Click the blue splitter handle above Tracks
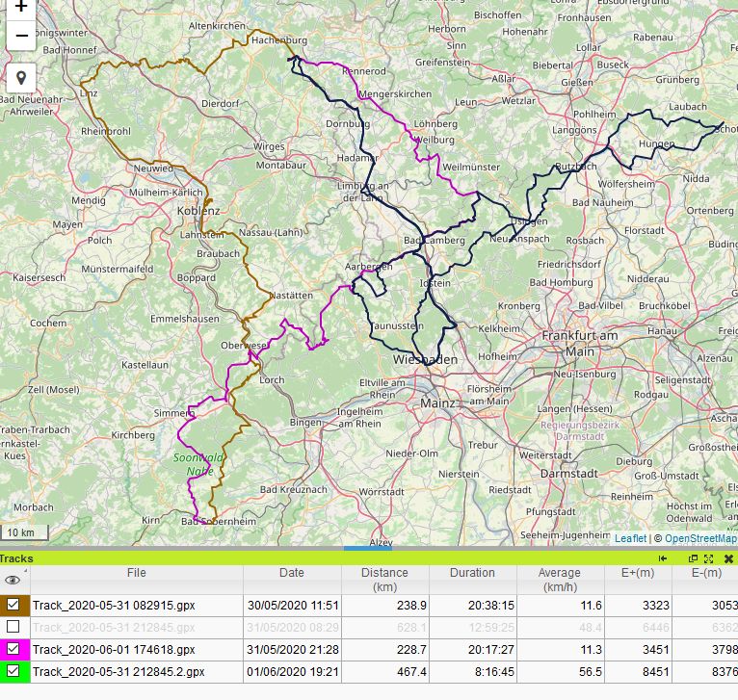The height and width of the screenshot is (700, 738). click(368, 548)
